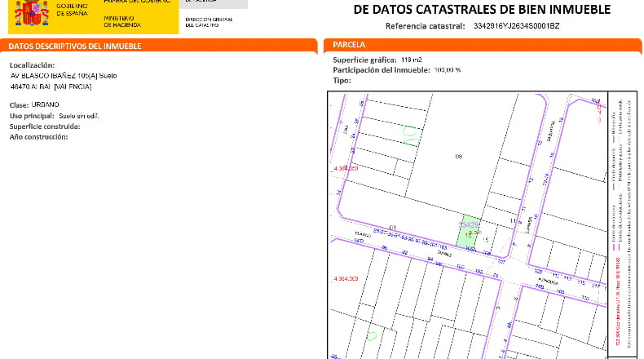Click the 'Localización:' label
644x359 pixels.
pos(32,65)
